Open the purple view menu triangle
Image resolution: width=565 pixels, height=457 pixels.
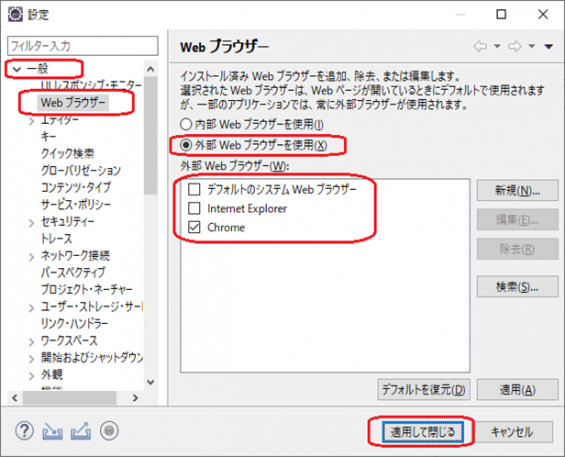(548, 46)
